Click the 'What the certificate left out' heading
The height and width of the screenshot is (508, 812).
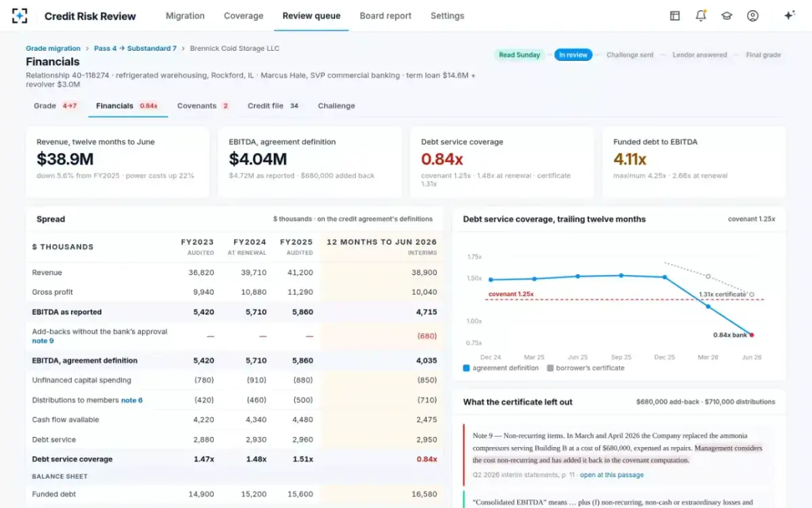[x=518, y=402]
